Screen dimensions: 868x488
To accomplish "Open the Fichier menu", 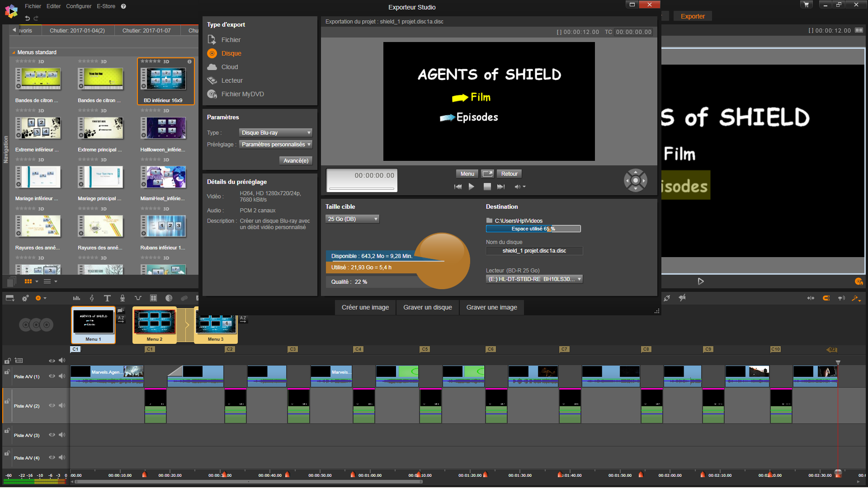I will click(x=33, y=6).
